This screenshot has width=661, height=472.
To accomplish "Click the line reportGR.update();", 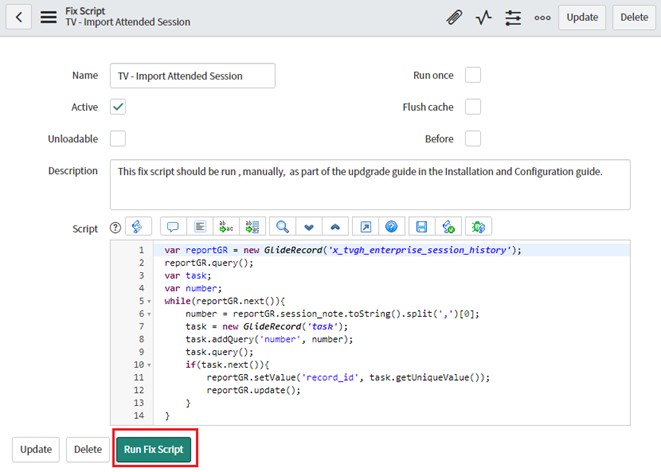I will (x=253, y=390).
